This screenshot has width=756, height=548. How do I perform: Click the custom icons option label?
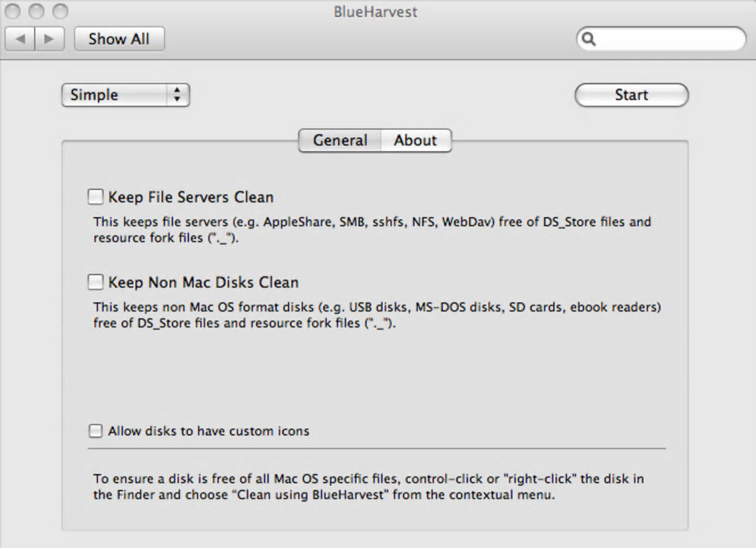(x=208, y=431)
